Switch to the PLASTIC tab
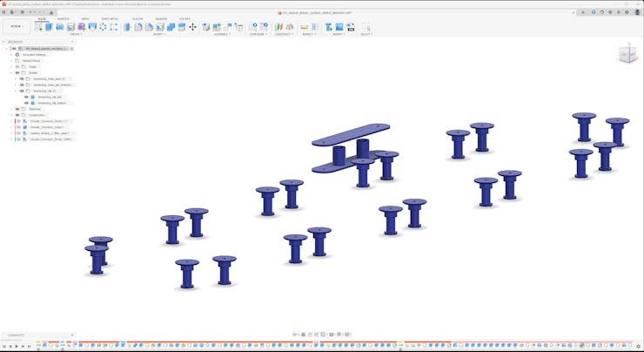 coord(138,19)
